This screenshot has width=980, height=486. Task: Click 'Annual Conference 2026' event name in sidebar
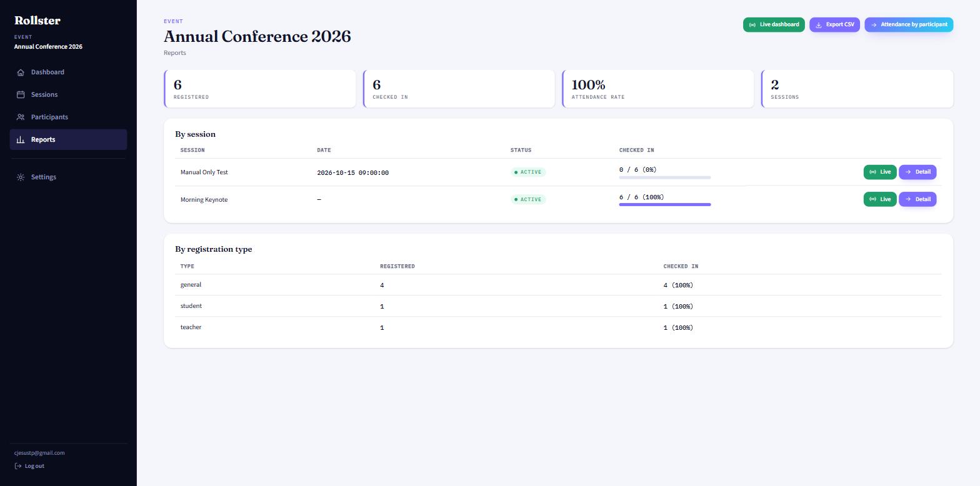pos(48,47)
